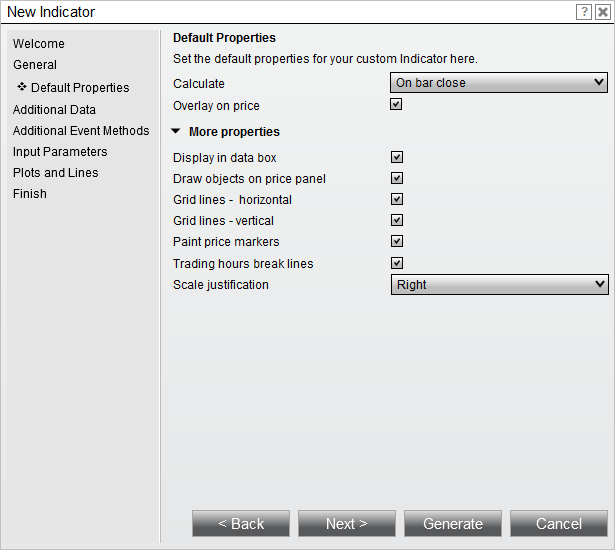Go to the Welcome step
The width and height of the screenshot is (615, 550).
(x=39, y=44)
